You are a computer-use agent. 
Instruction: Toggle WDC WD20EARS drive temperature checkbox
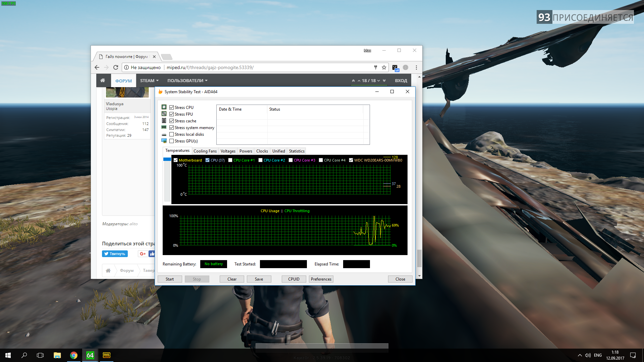[x=351, y=160]
